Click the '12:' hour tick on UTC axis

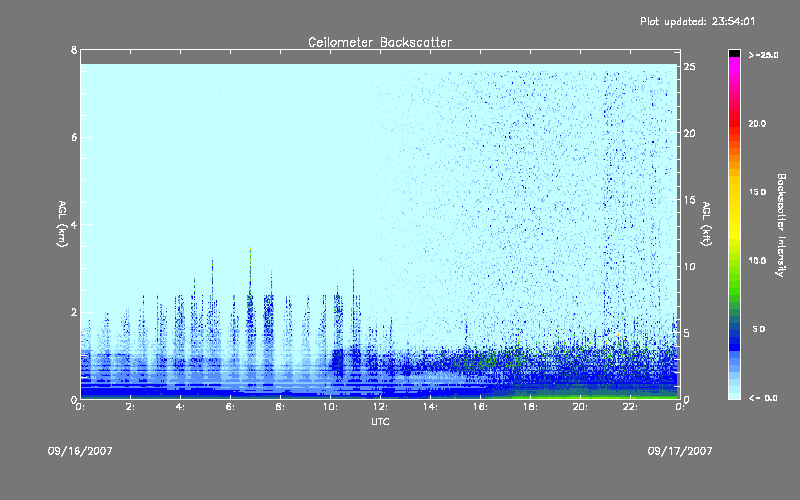[380, 407]
